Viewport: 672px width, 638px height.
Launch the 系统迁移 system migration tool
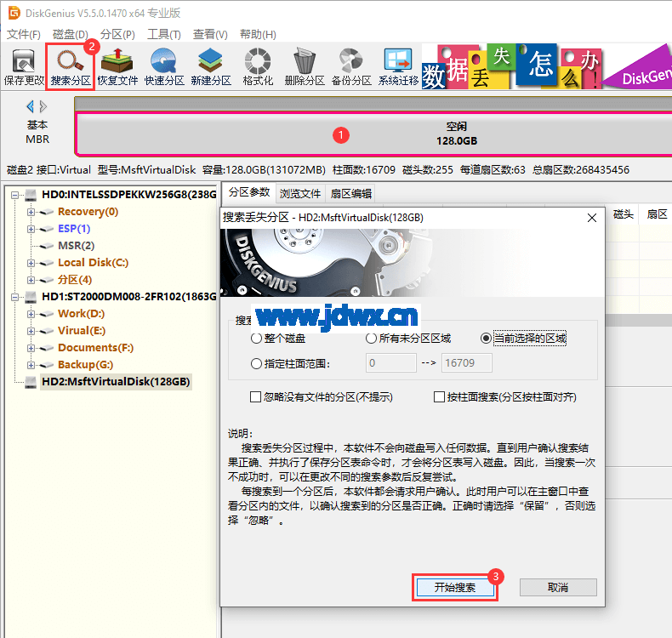coord(398,67)
